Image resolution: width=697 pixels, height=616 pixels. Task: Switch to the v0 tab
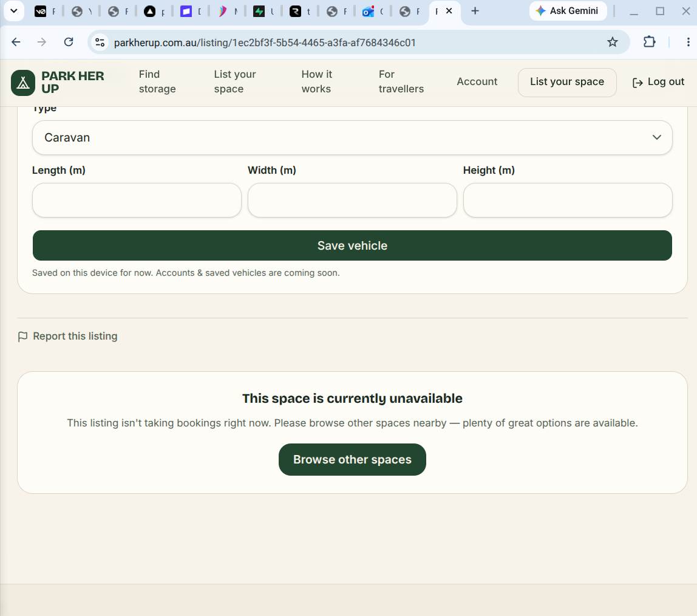41,12
